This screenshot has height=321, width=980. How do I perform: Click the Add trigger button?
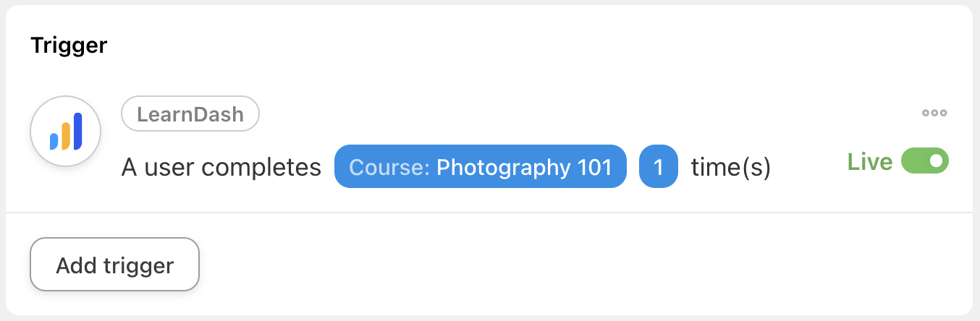pos(114,265)
